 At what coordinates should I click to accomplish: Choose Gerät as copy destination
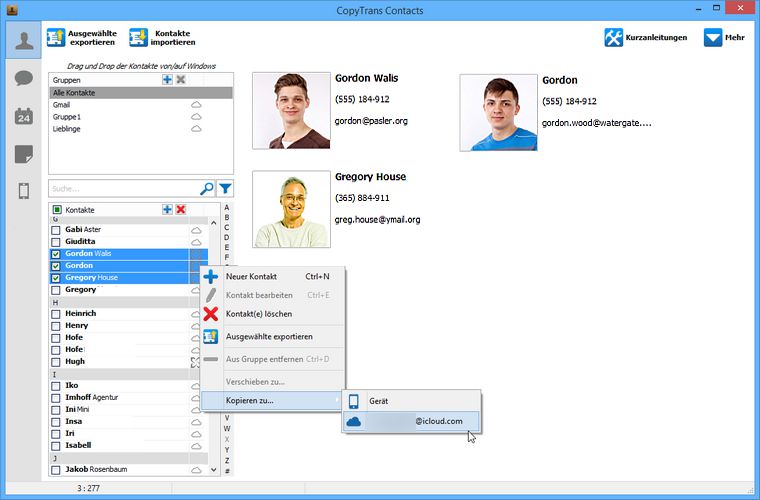[x=411, y=401]
